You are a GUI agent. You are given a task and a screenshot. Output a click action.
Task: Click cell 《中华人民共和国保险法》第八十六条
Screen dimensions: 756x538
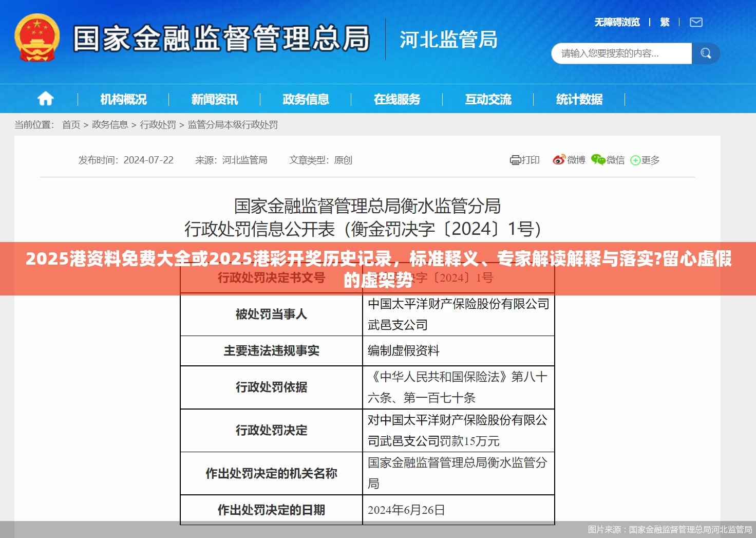[459, 387]
